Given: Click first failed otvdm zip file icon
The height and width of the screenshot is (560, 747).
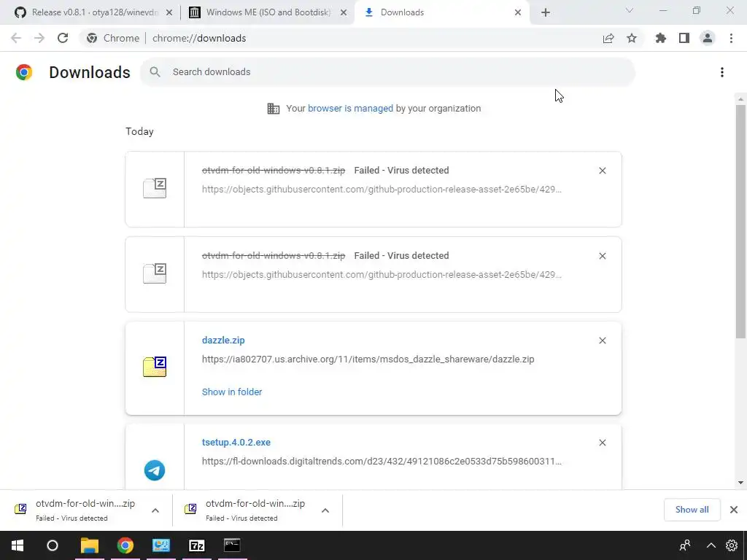Looking at the screenshot, I should [155, 188].
